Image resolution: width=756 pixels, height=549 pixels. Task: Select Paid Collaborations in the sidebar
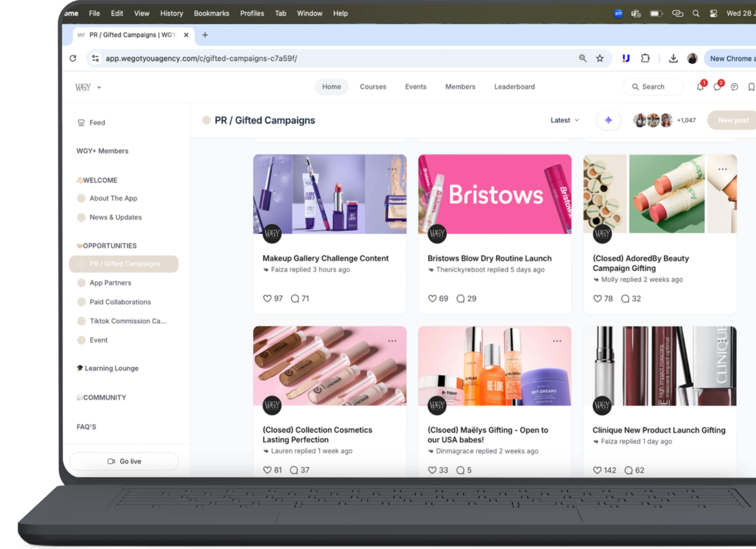pyautogui.click(x=120, y=302)
